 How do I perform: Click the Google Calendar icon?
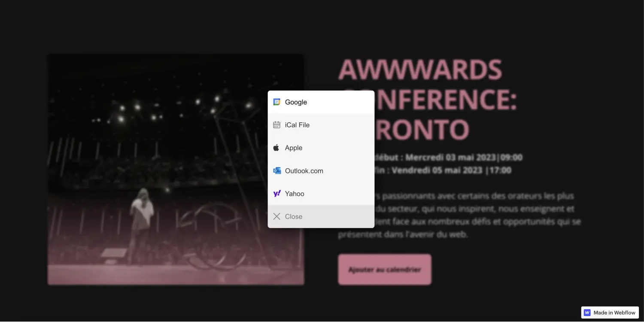click(277, 102)
